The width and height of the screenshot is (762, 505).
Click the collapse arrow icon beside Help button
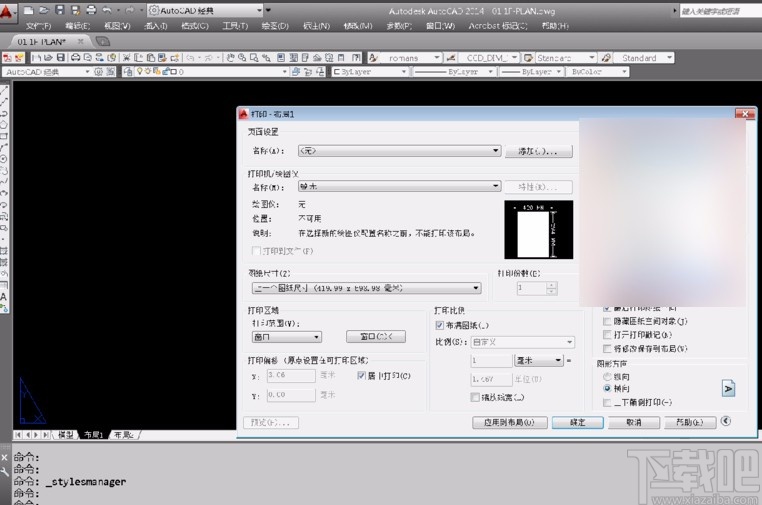click(x=725, y=422)
